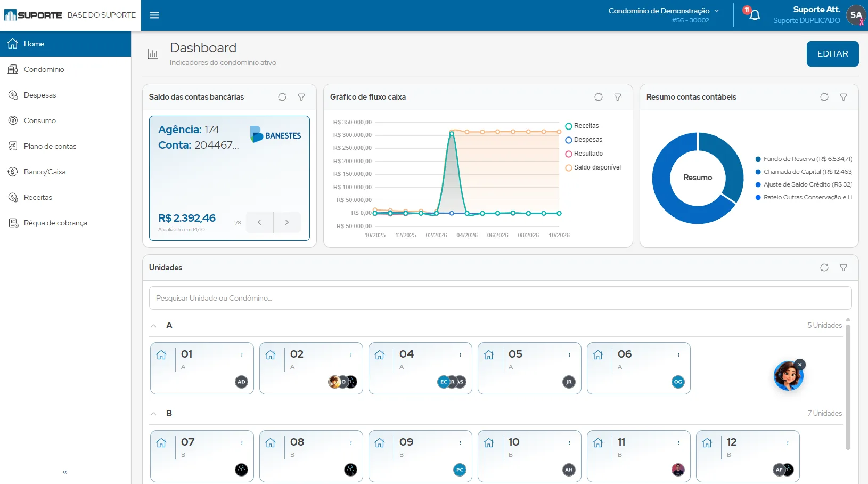Open the options menu on unit 05
The width and height of the screenshot is (868, 484).
coord(569,355)
